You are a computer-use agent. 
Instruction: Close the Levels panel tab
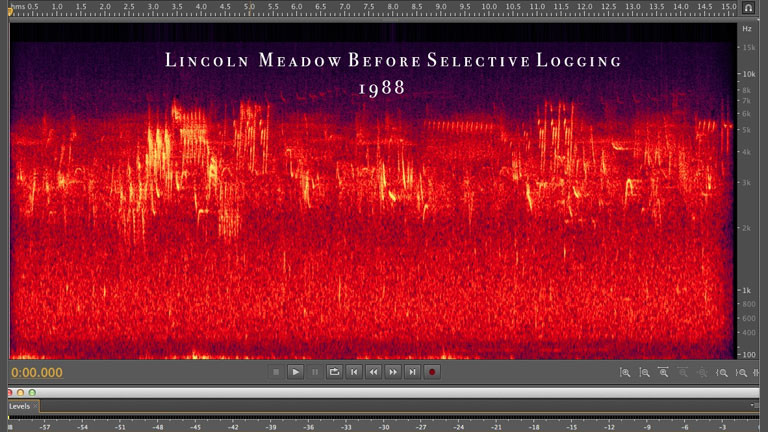(35, 406)
